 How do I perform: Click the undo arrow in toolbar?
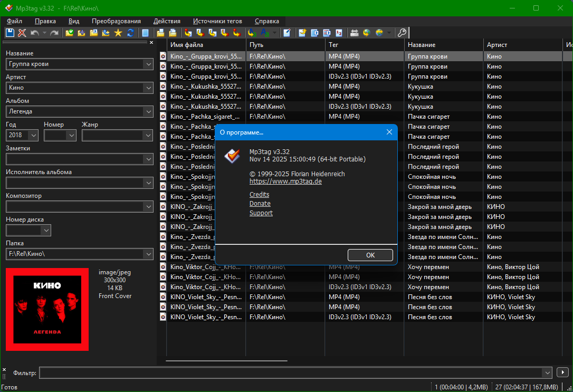tap(35, 33)
